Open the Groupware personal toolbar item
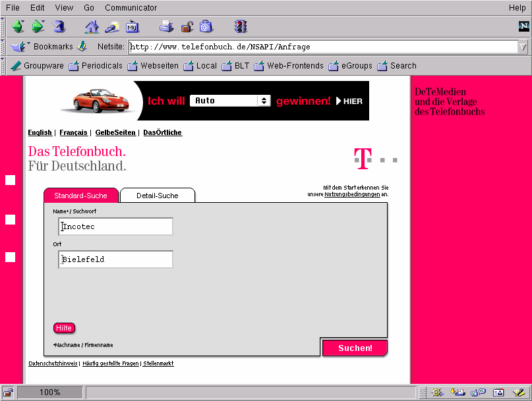 click(38, 66)
